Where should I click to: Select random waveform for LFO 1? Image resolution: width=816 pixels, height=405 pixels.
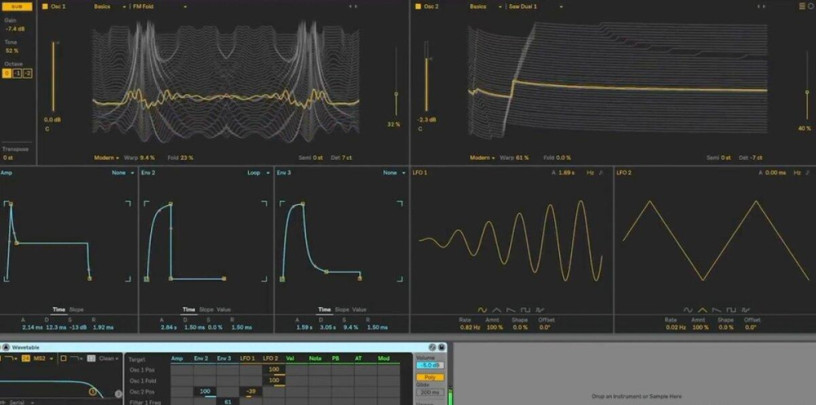pos(540,310)
